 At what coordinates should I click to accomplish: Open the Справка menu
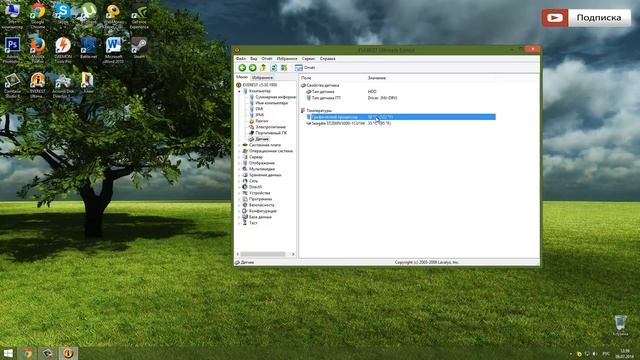(x=327, y=59)
